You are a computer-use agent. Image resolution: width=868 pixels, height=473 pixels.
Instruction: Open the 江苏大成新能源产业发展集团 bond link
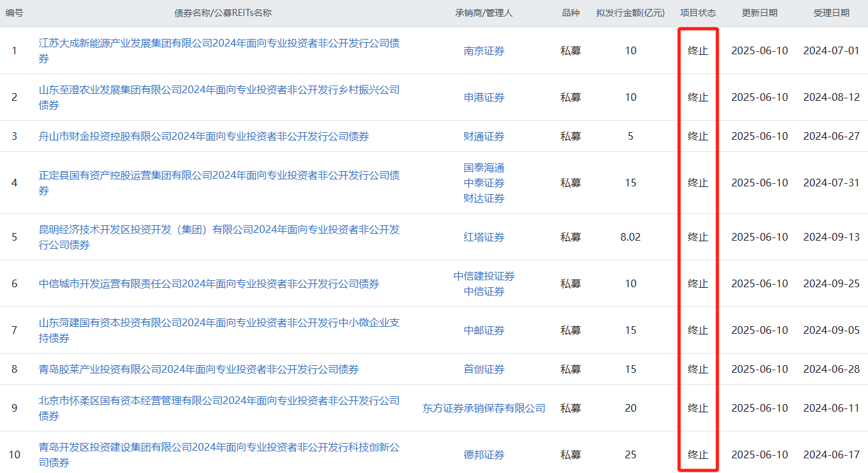[220, 51]
